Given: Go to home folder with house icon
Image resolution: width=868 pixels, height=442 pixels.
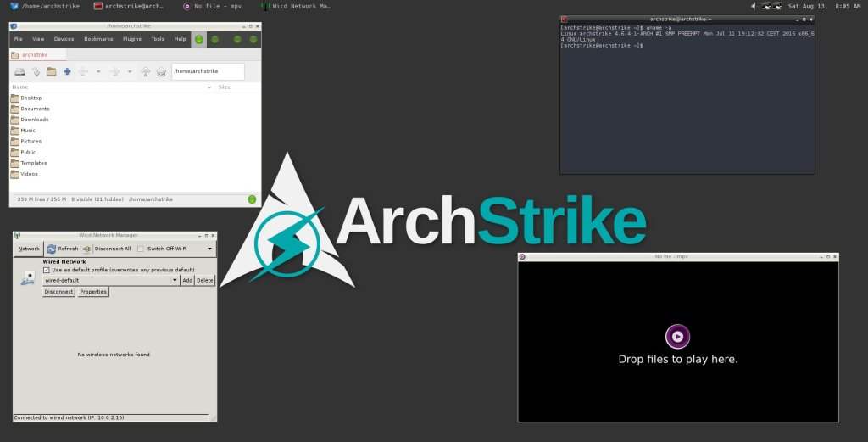Looking at the screenshot, I should coord(161,71).
